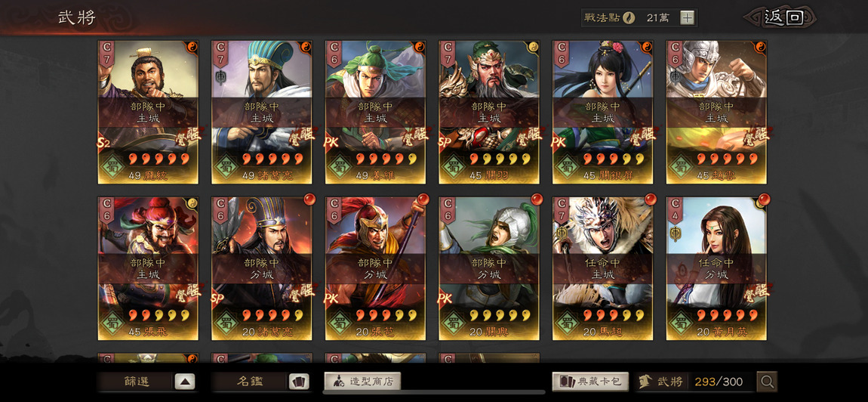
Task: Open the 名鑑 catalogue
Action: 250,382
